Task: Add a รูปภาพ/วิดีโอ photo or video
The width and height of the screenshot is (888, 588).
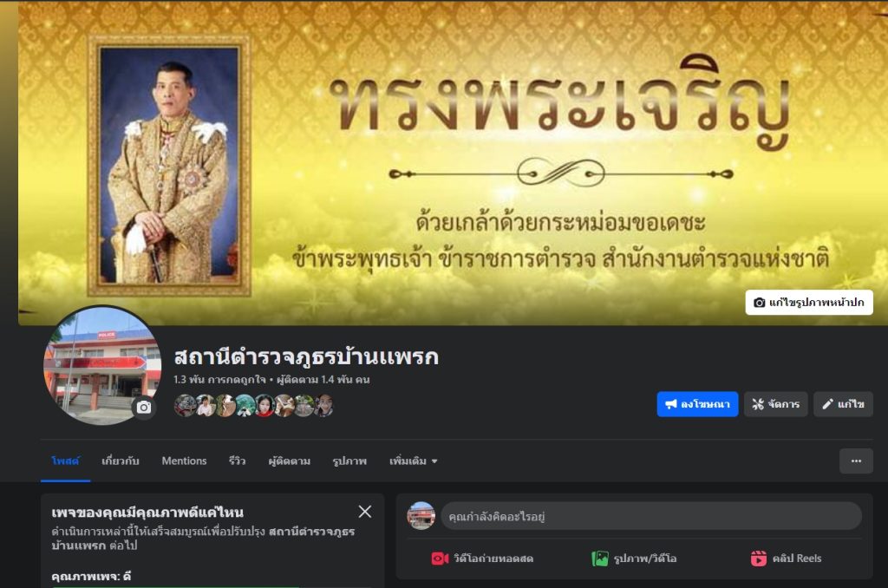Action: click(x=634, y=559)
